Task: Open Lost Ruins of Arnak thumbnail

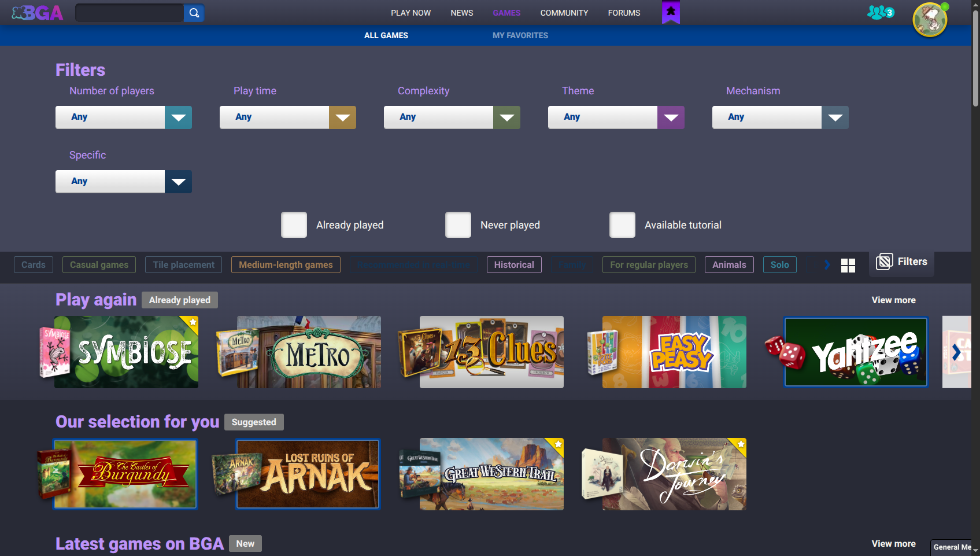Action: (x=308, y=474)
